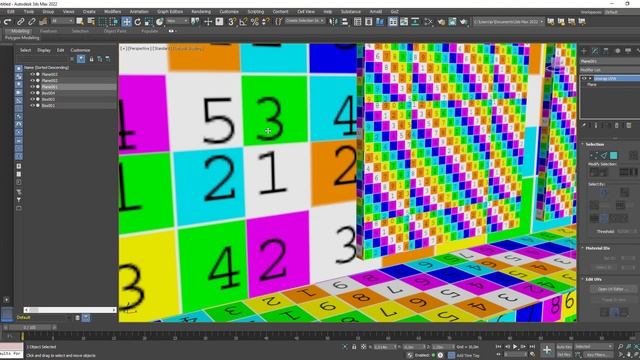
Task: Hide Box001 using its eye icon
Action: [33, 105]
